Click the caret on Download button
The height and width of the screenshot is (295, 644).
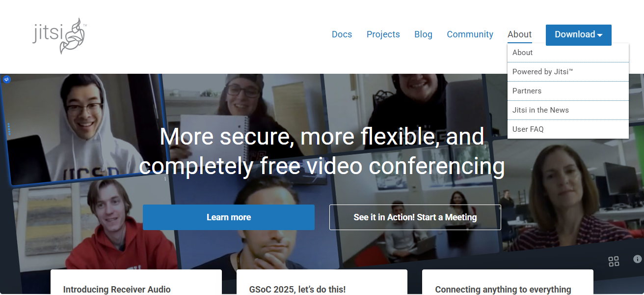coord(600,35)
